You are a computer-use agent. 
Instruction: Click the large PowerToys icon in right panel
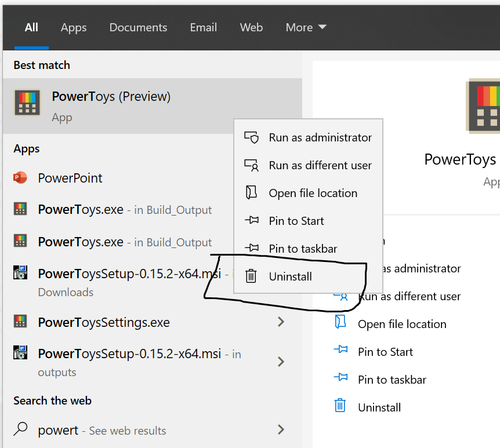[x=487, y=105]
